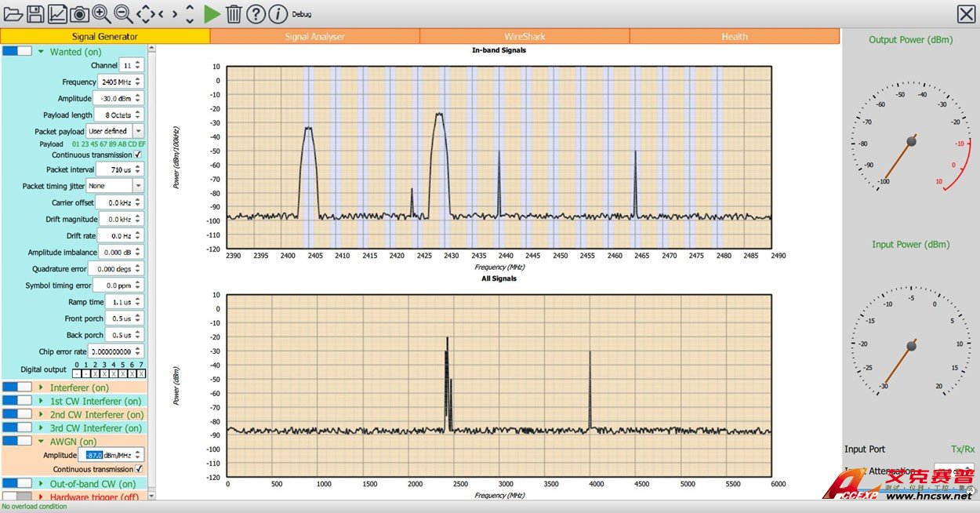Viewport: 980px width, 513px height.
Task: Zoom out using the magnifier minus icon
Action: [123, 13]
